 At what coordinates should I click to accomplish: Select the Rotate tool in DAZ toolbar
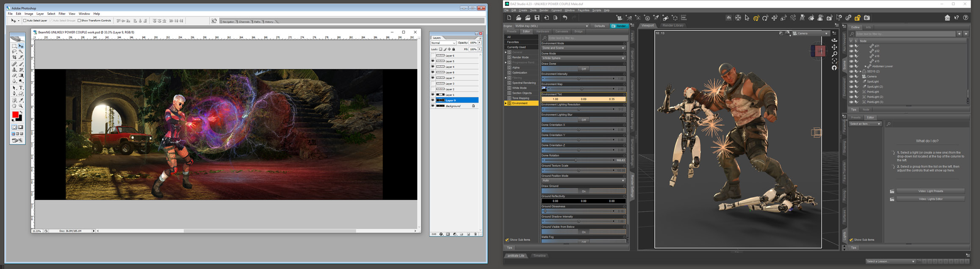click(x=765, y=18)
